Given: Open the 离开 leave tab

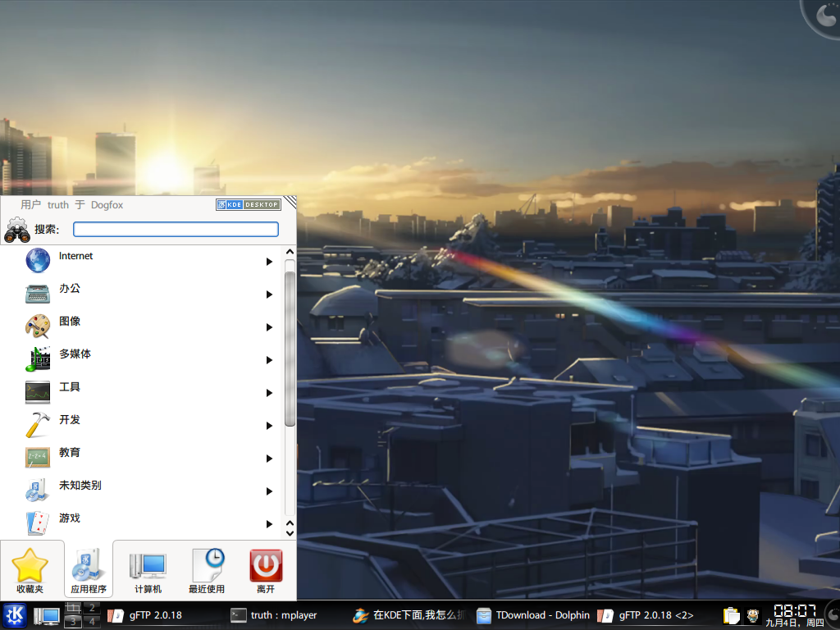Looking at the screenshot, I should click(266, 570).
